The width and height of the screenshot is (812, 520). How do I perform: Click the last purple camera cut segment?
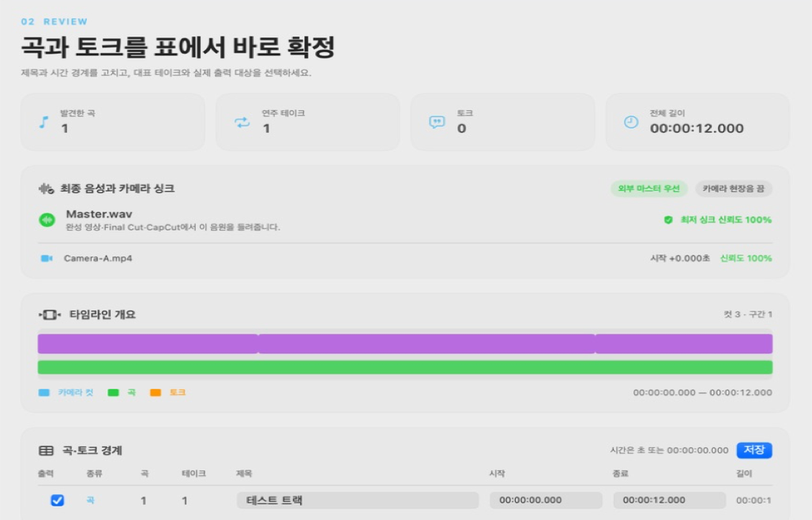684,344
